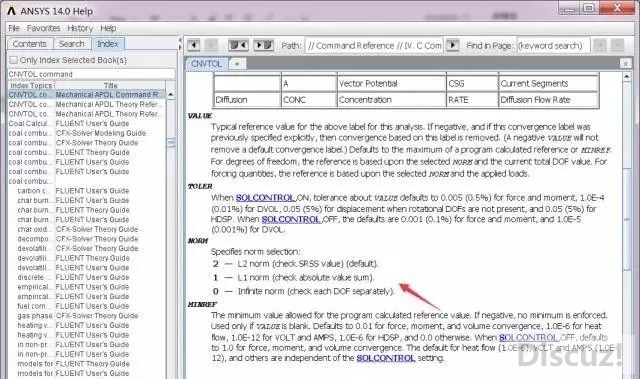640x379 pixels.
Task: Open the History menu
Action: [80, 28]
